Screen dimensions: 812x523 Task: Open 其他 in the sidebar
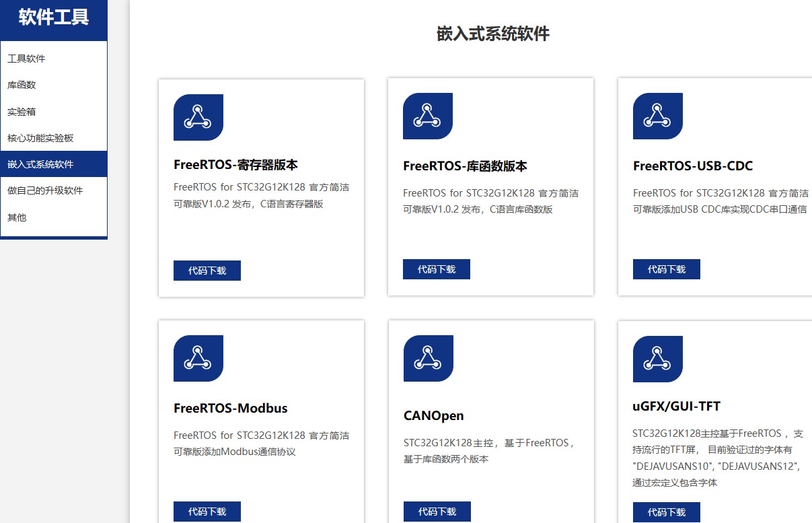[54, 217]
